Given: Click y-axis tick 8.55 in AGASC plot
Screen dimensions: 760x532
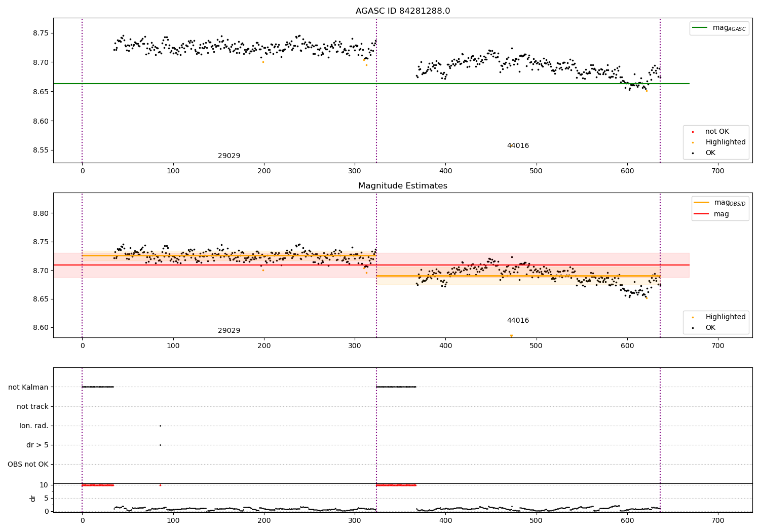Looking at the screenshot, I should 40,150.
